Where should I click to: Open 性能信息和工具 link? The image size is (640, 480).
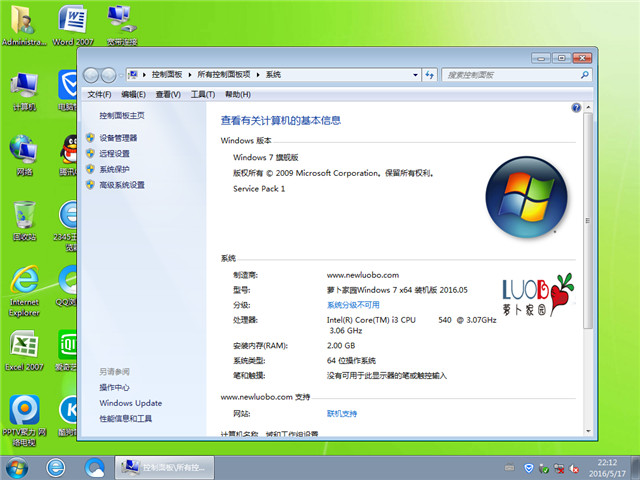[126, 418]
